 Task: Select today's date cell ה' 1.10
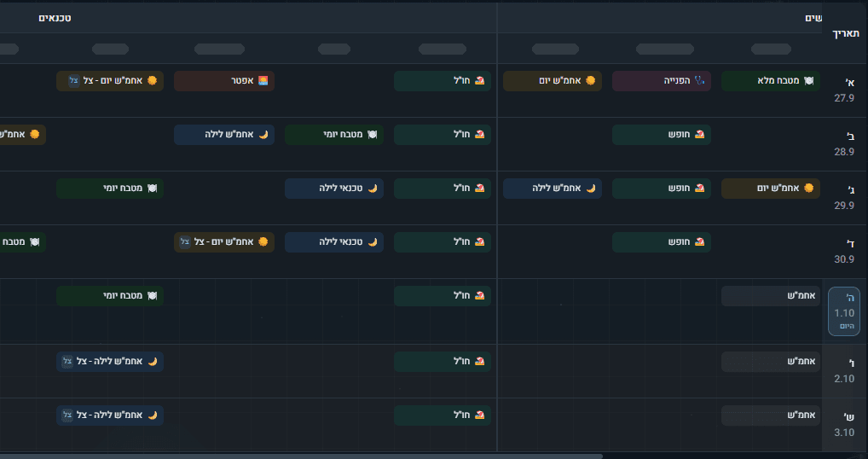(x=844, y=311)
